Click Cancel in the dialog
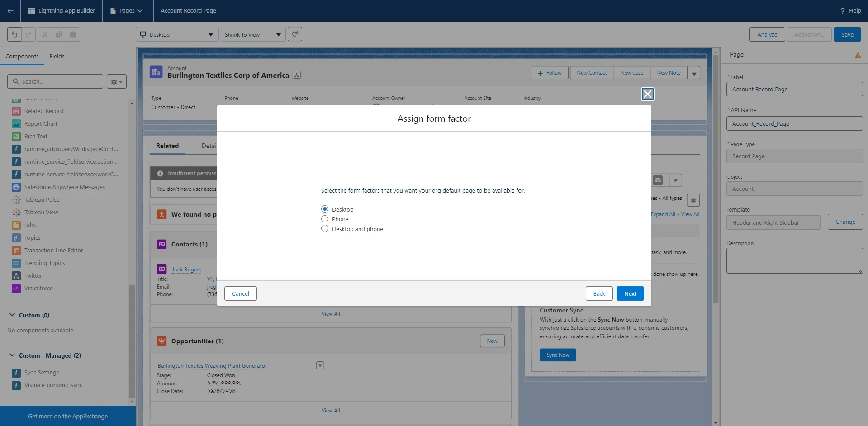The height and width of the screenshot is (426, 868). point(241,293)
